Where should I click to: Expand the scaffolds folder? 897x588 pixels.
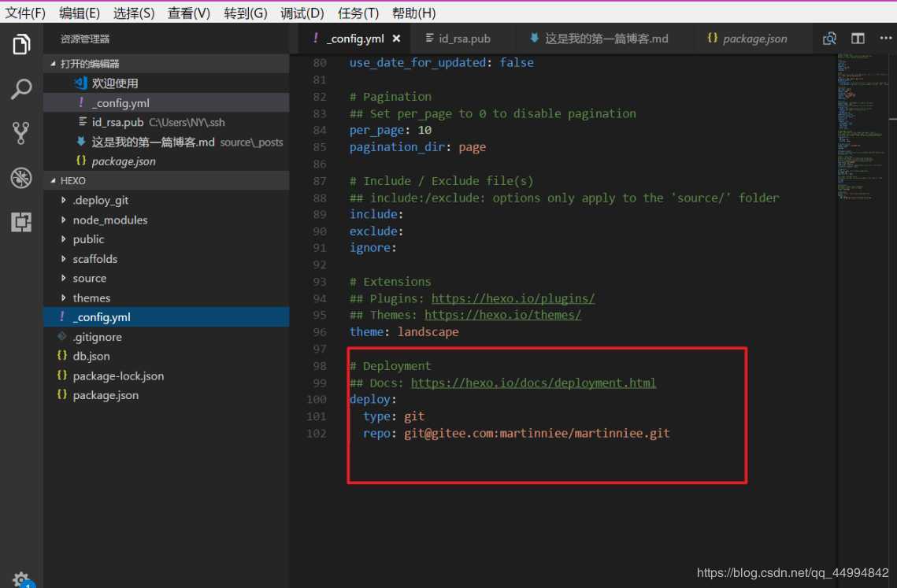coord(64,258)
